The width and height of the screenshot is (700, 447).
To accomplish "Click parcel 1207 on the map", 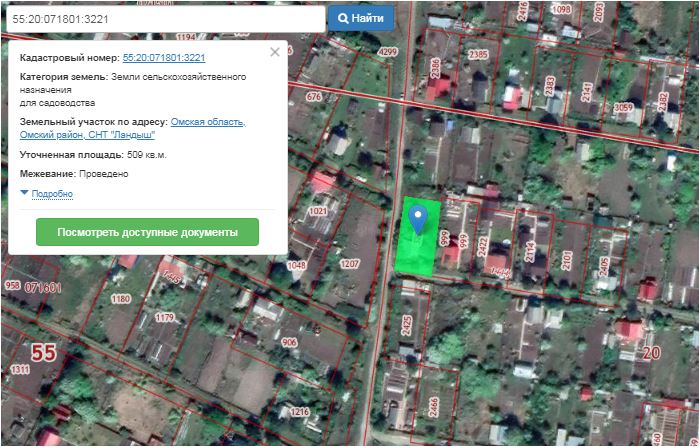I will click(349, 264).
